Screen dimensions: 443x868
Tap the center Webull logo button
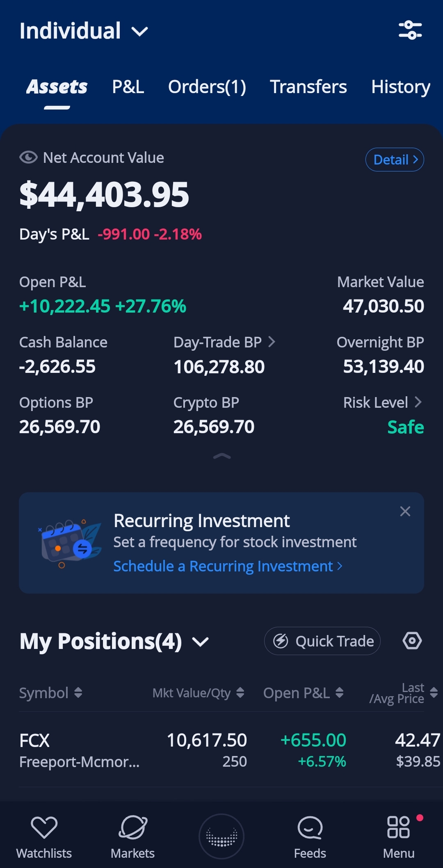tap(221, 836)
